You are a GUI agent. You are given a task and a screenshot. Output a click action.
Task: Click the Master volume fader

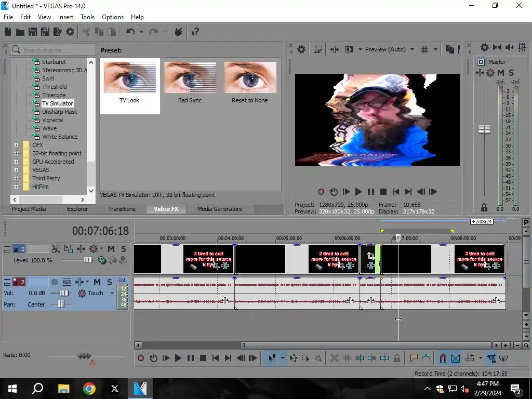tap(484, 129)
